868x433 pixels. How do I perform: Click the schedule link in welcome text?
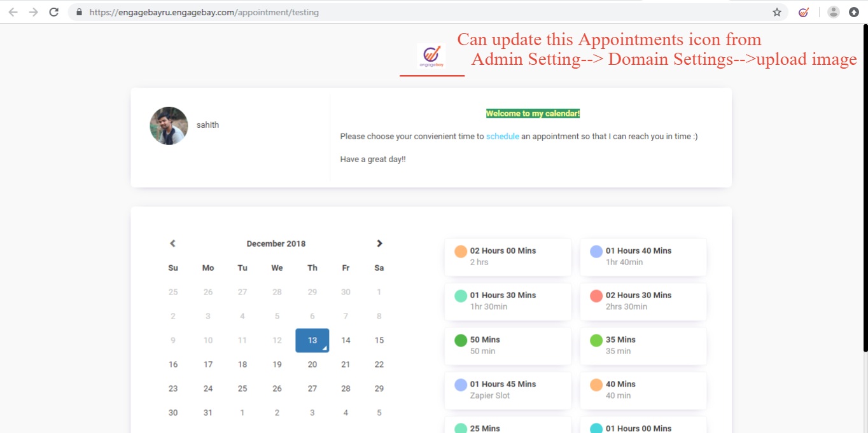pyautogui.click(x=502, y=137)
